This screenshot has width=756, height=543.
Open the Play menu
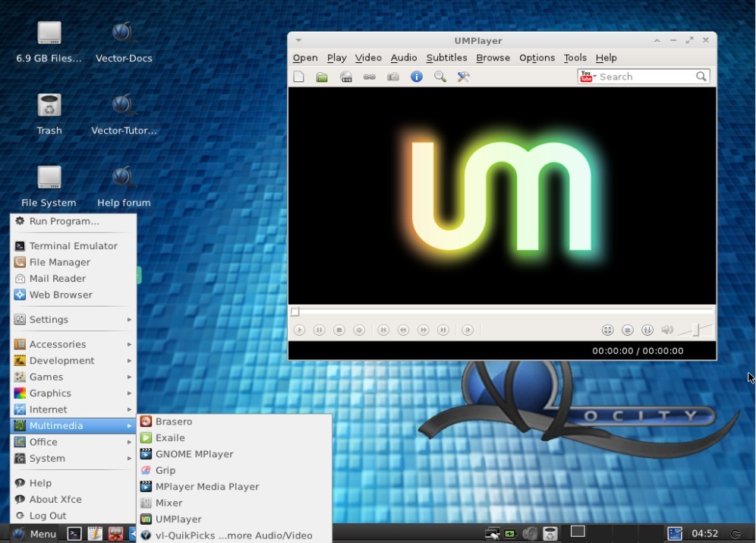(x=336, y=58)
